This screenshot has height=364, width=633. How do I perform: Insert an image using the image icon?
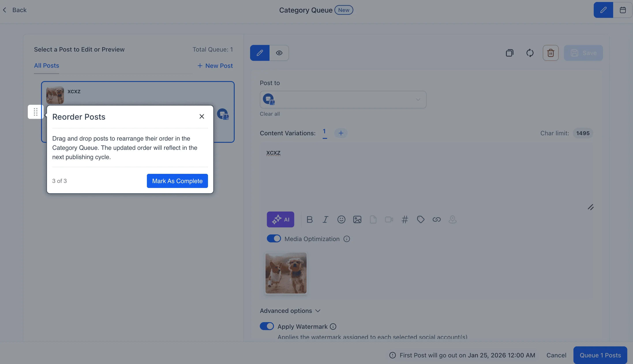357,219
